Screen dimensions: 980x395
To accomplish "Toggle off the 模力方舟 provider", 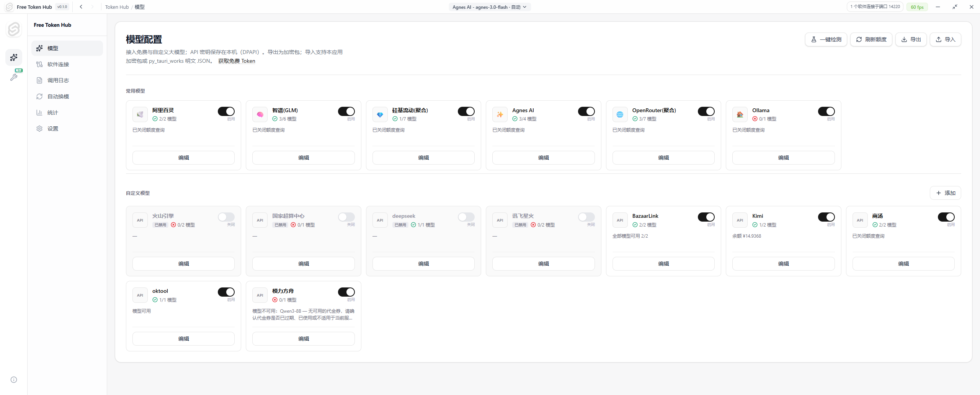I will (x=346, y=292).
